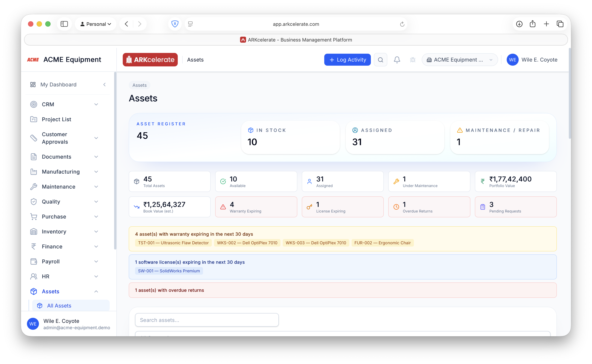
Task: Click the Warranty Expiring stat card
Action: tap(256, 207)
